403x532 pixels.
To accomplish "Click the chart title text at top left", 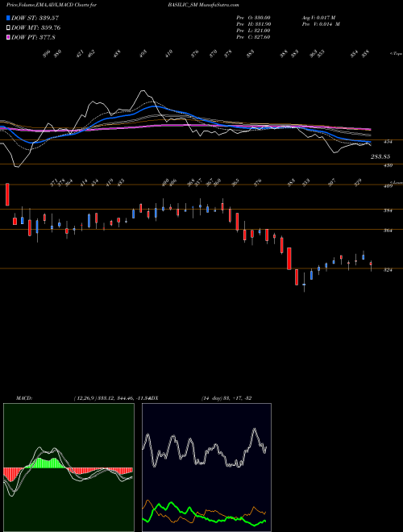I will [52, 5].
